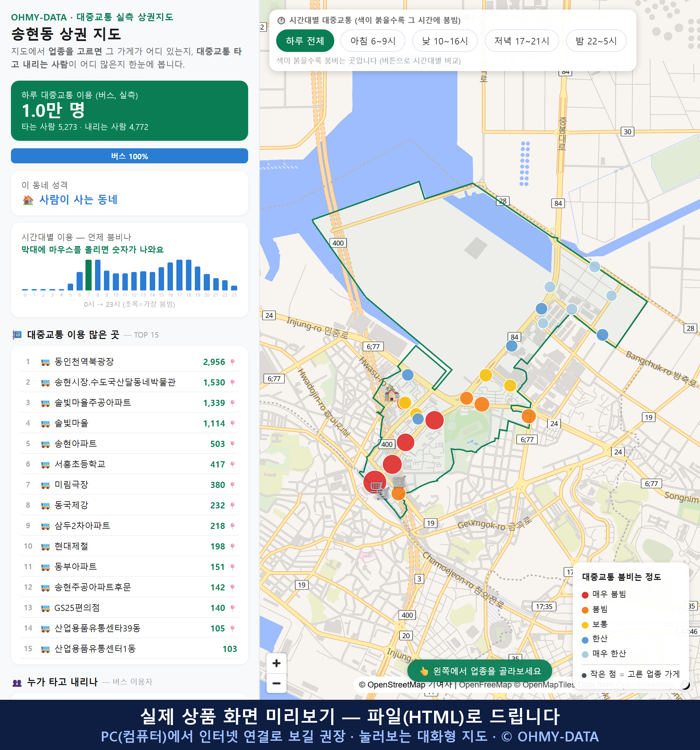Click the pin icon in the 송현아파트 row
This screenshot has height=750, width=700.
(x=232, y=444)
